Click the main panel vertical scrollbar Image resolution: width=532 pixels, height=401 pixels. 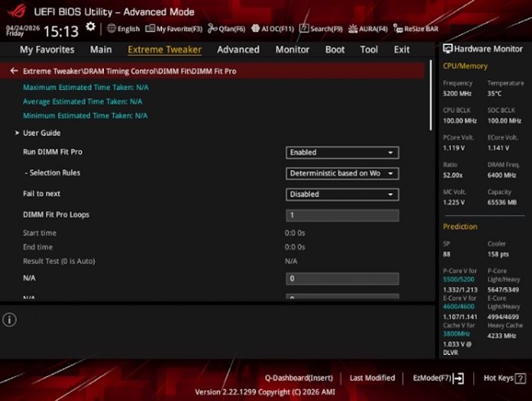[431, 95]
